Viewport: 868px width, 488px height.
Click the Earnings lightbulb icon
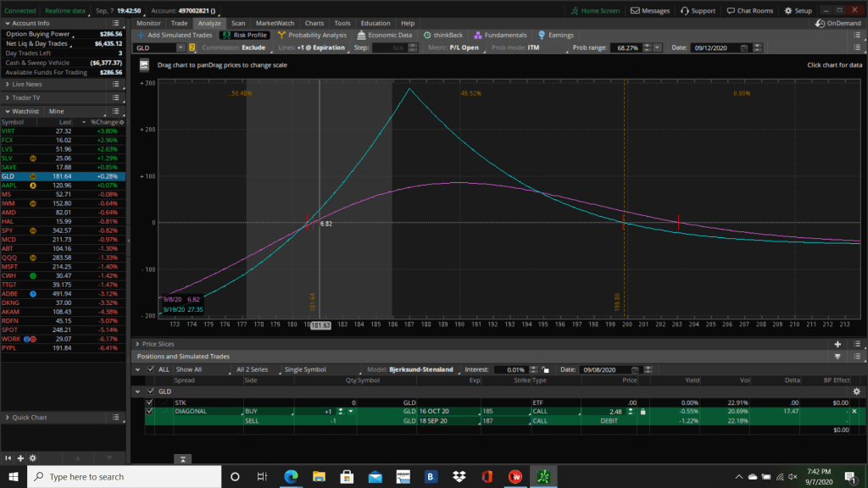pos(541,35)
